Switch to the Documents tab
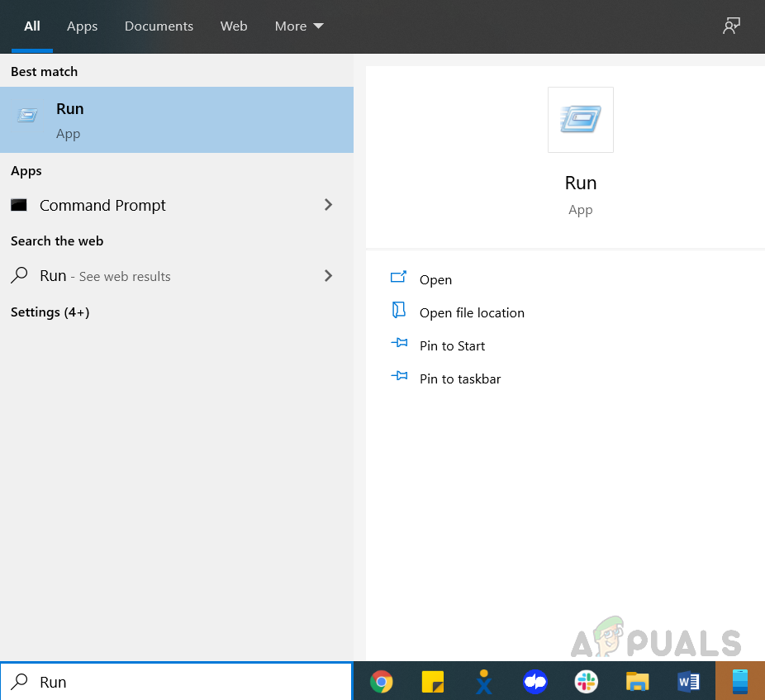This screenshot has height=700, width=765. click(x=159, y=26)
